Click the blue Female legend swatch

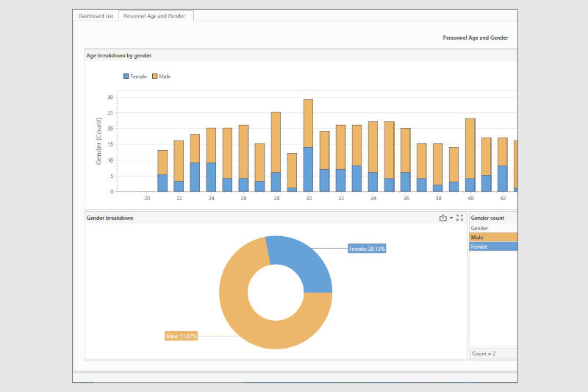click(x=126, y=76)
